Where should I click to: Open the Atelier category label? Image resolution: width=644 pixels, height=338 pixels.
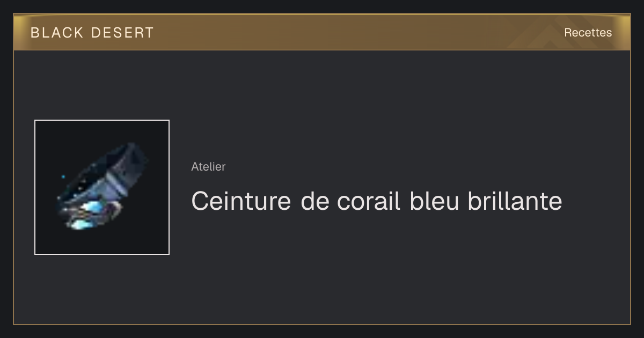coord(208,167)
